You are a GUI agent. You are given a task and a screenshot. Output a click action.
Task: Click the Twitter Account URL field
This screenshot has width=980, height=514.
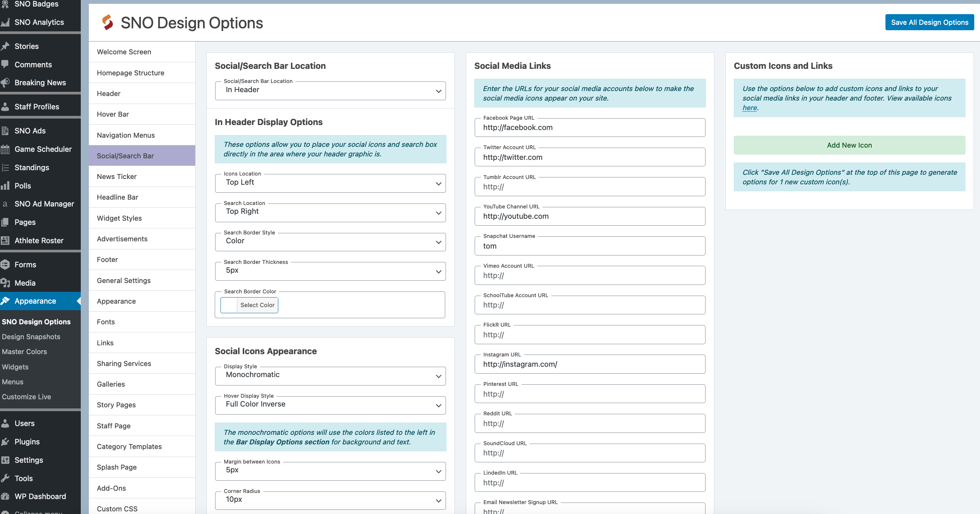(590, 157)
